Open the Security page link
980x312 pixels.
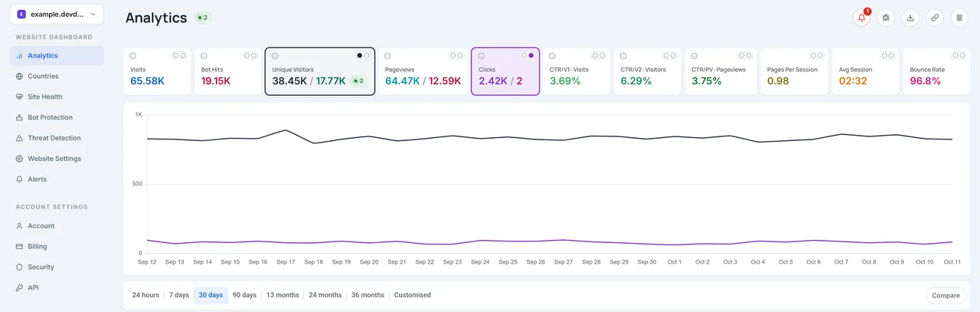coord(57,268)
